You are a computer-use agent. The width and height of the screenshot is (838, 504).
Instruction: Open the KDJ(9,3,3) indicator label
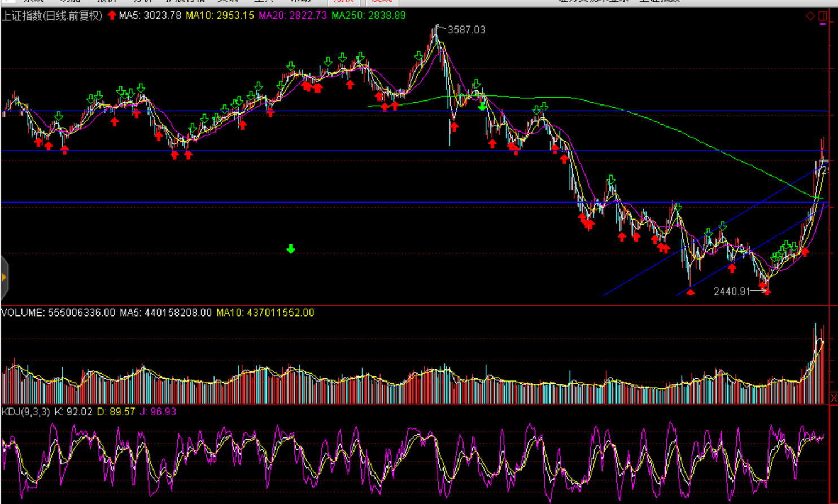25,412
